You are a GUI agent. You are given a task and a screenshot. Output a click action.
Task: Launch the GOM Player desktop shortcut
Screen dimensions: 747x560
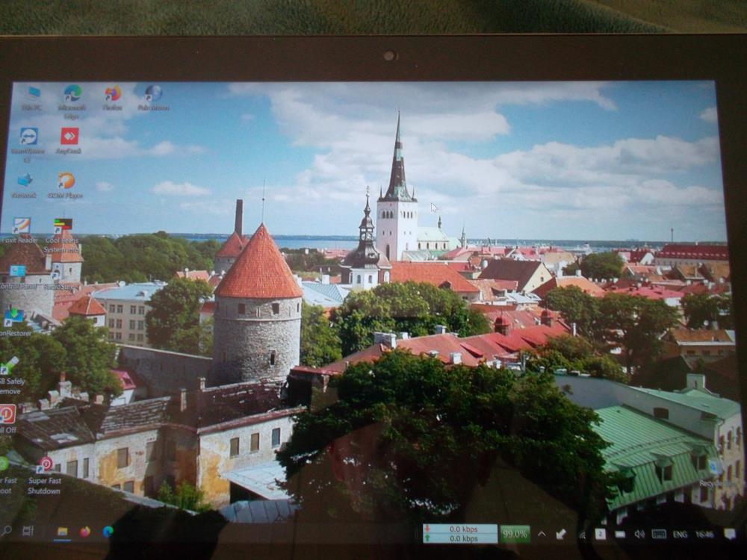(65, 186)
